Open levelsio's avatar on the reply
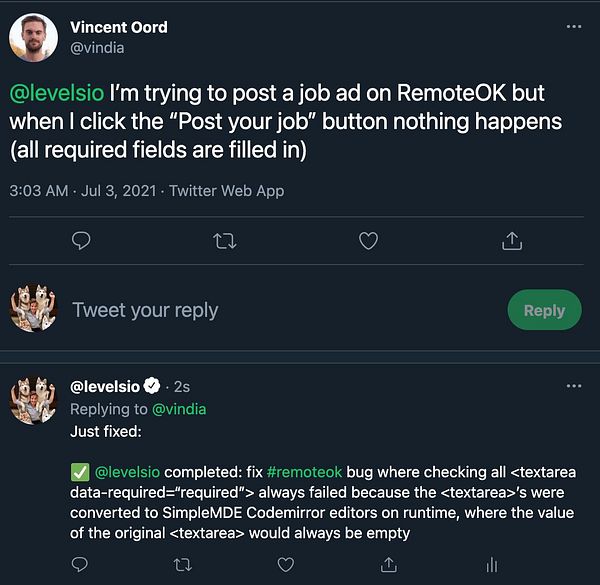 coord(32,398)
